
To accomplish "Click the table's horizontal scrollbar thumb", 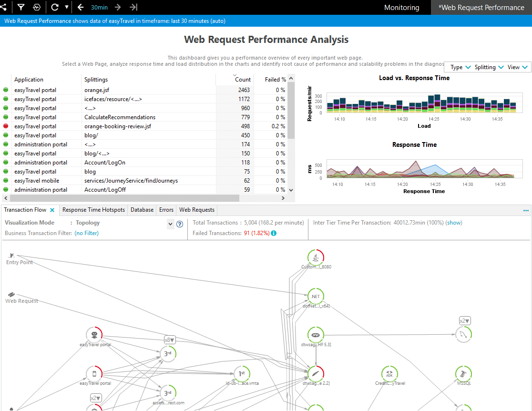I will 124,198.
